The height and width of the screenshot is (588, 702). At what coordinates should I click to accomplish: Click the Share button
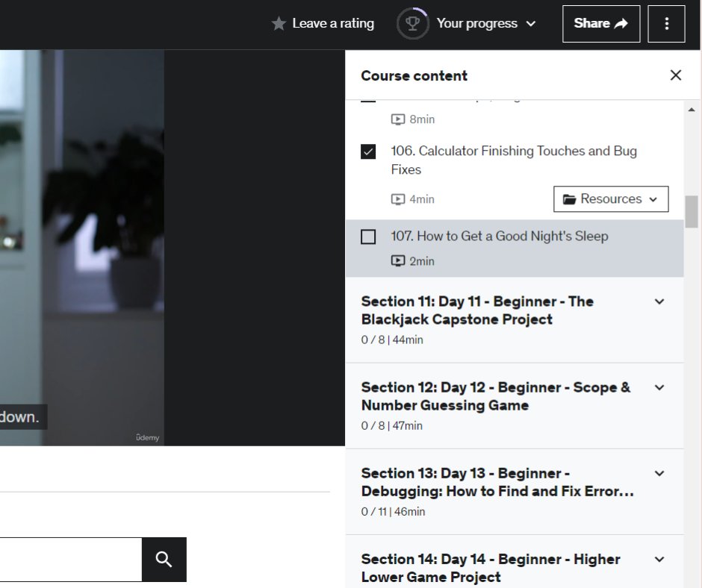[x=601, y=24]
